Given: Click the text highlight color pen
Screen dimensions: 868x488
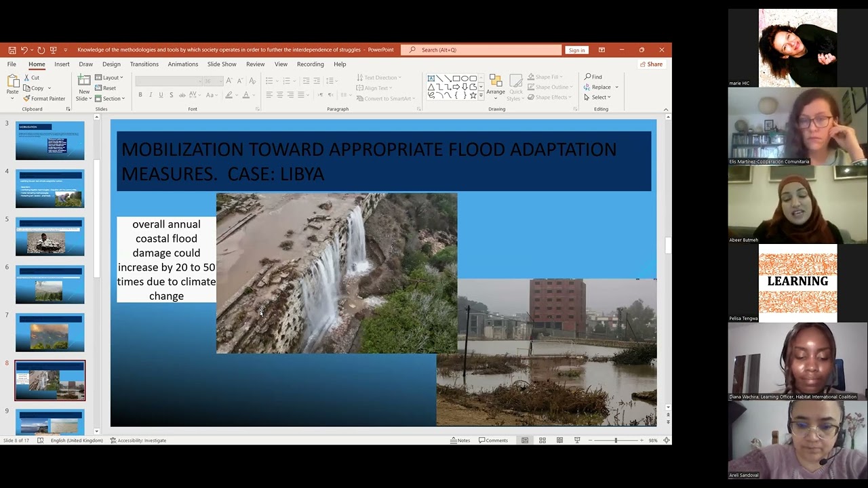Looking at the screenshot, I should click(229, 95).
